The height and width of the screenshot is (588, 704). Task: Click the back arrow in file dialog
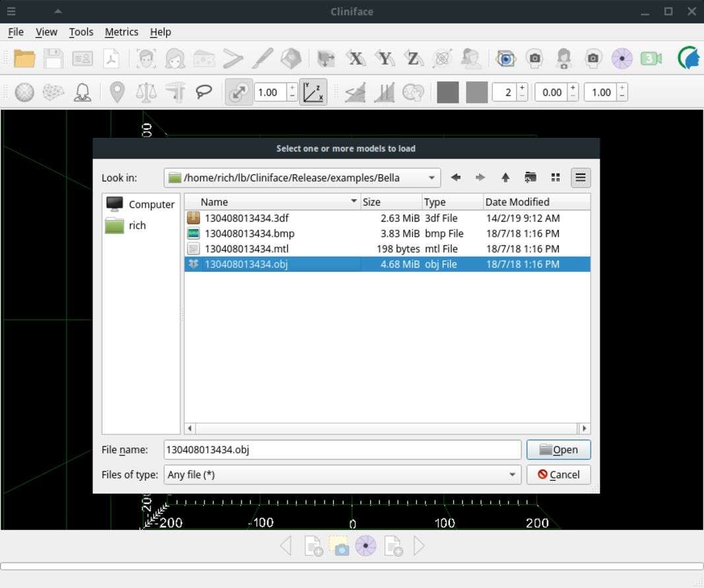click(455, 178)
